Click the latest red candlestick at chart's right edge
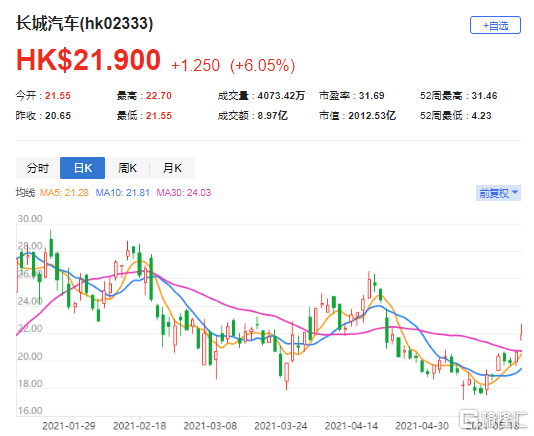Viewport: 534px width, 436px height. (521, 332)
